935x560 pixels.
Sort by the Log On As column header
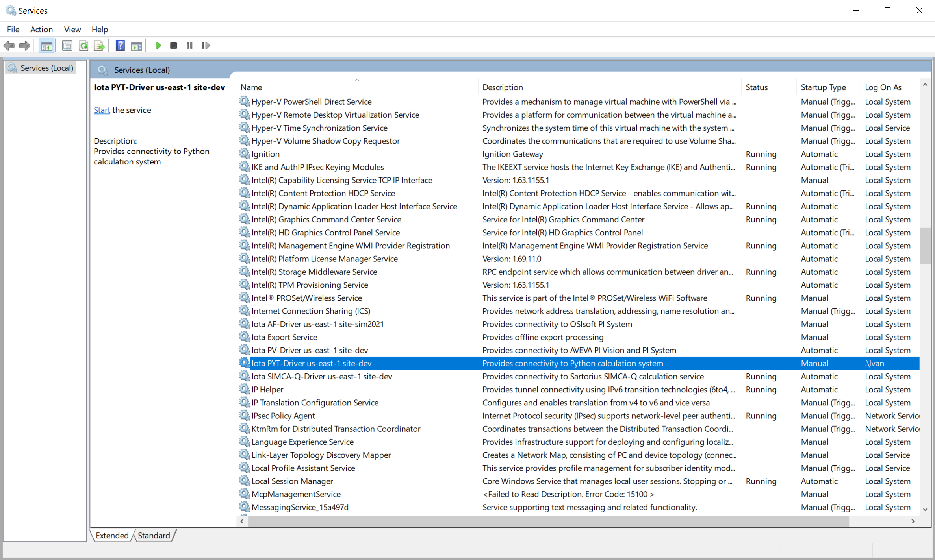(890, 87)
